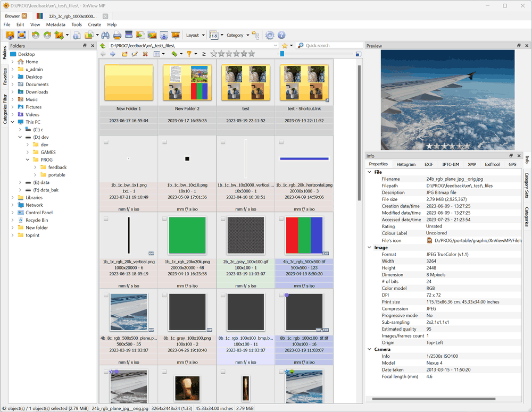Click the blue Help question mark icon
This screenshot has height=412, width=532.
click(281, 35)
